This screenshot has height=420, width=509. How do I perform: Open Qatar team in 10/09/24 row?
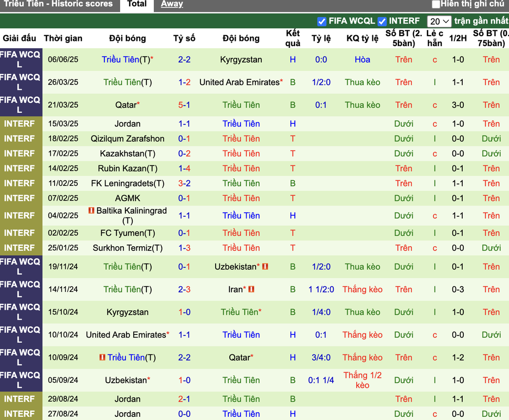tap(241, 358)
